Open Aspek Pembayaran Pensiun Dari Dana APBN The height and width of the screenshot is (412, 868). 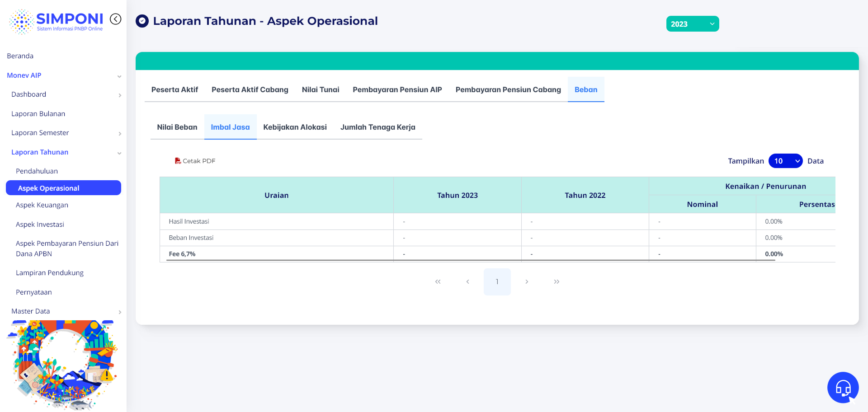[x=67, y=248]
